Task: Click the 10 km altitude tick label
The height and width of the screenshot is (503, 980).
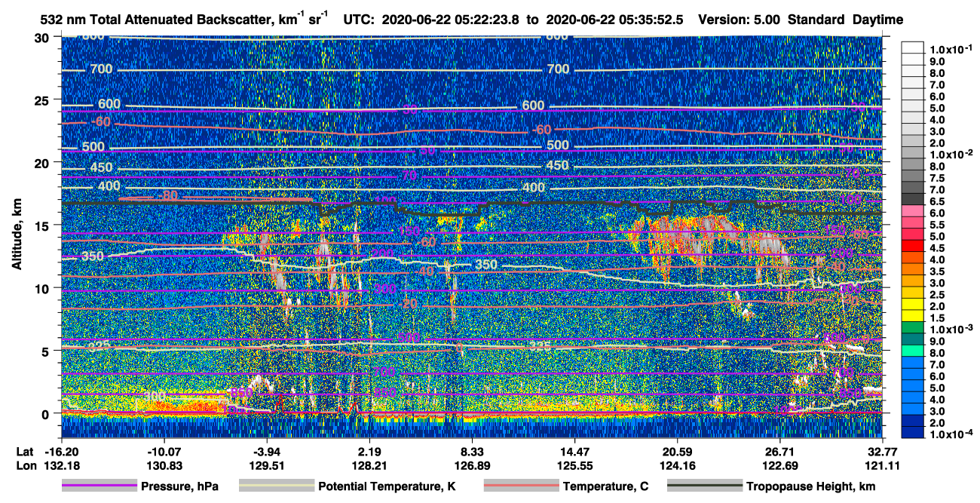Action: tap(43, 287)
